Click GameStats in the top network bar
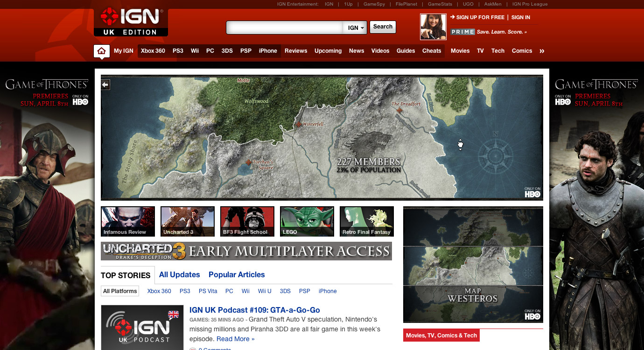The height and width of the screenshot is (350, 644). click(x=440, y=4)
